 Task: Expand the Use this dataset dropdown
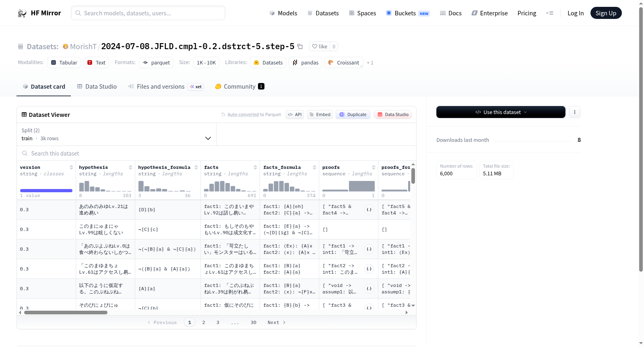pos(501,112)
